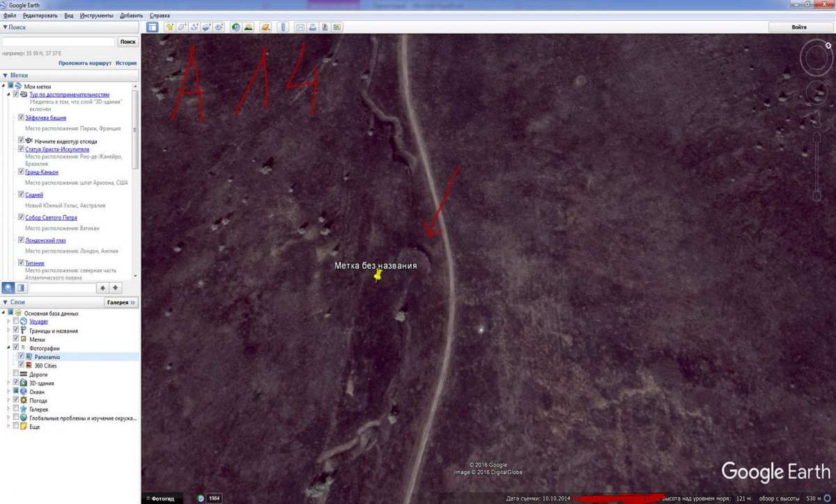Screen dimensions: 836x504
Task: Collapse the 'Поиск' panel
Action: [6, 28]
